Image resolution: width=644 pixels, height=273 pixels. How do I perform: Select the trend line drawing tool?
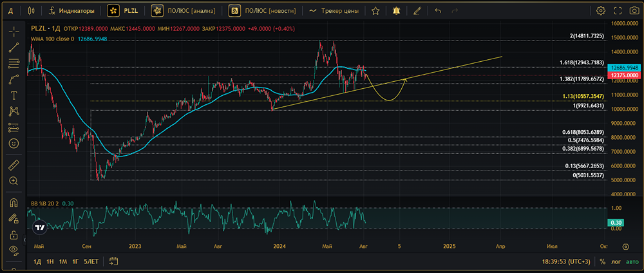click(x=14, y=47)
